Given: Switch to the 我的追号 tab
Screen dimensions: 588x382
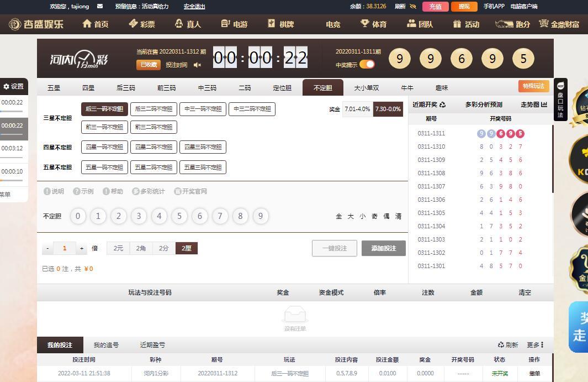Looking at the screenshot, I should [106, 344].
